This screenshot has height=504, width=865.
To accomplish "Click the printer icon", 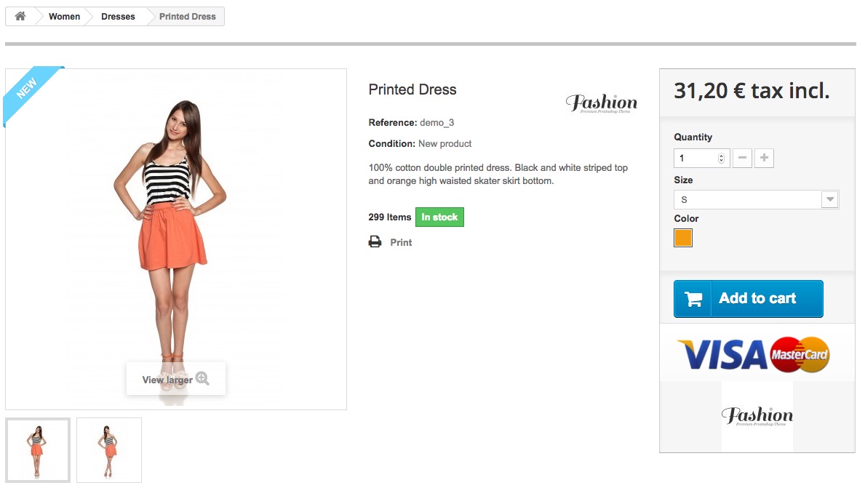I will point(375,242).
